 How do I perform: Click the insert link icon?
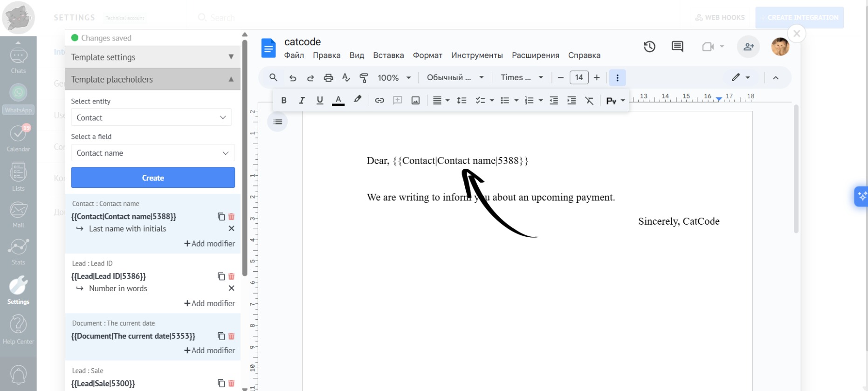(x=379, y=100)
